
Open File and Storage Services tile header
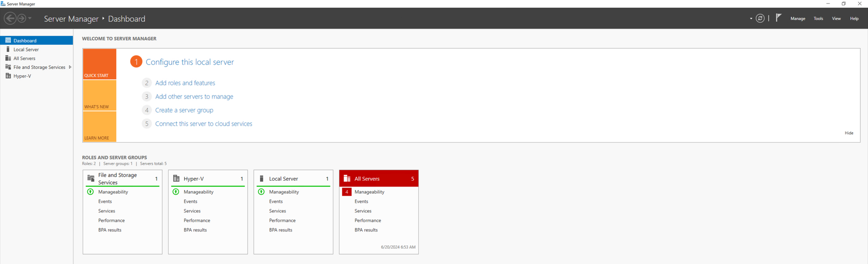coord(123,178)
